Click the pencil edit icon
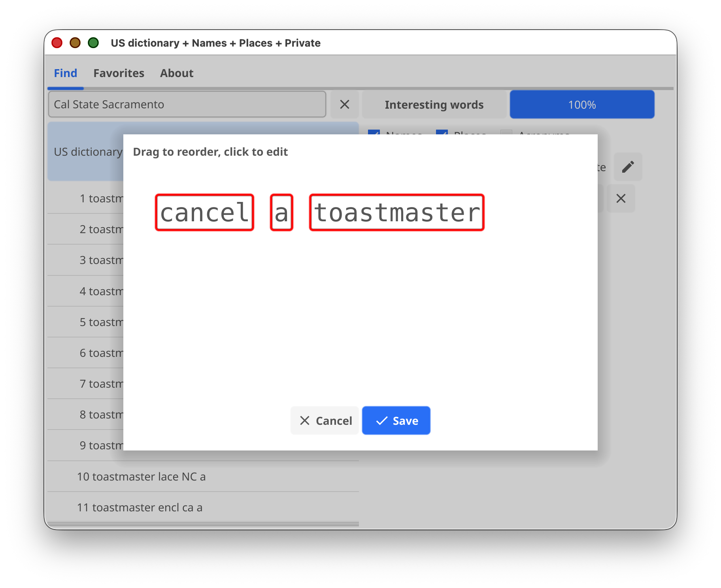 [x=628, y=167]
